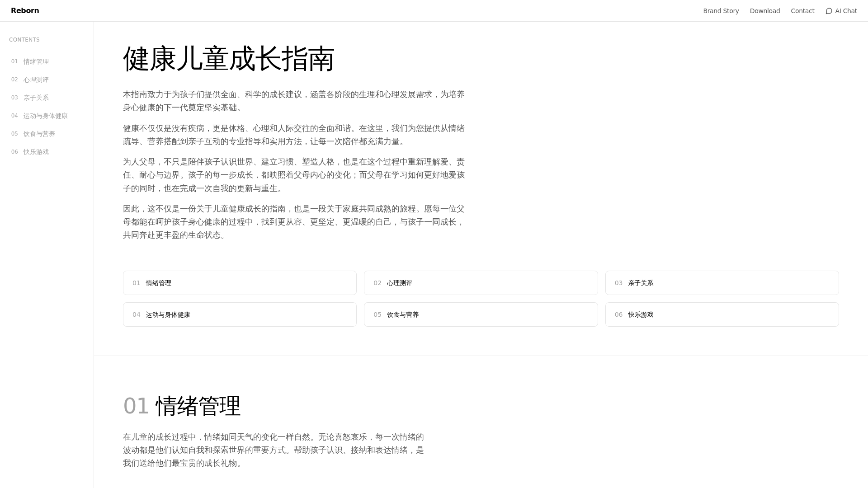Click the AI Chat text link
Image resolution: width=868 pixels, height=488 pixels.
846,11
